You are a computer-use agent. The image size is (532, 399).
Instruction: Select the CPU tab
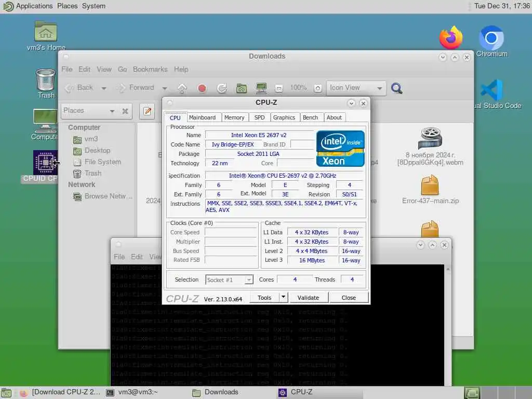[175, 118]
